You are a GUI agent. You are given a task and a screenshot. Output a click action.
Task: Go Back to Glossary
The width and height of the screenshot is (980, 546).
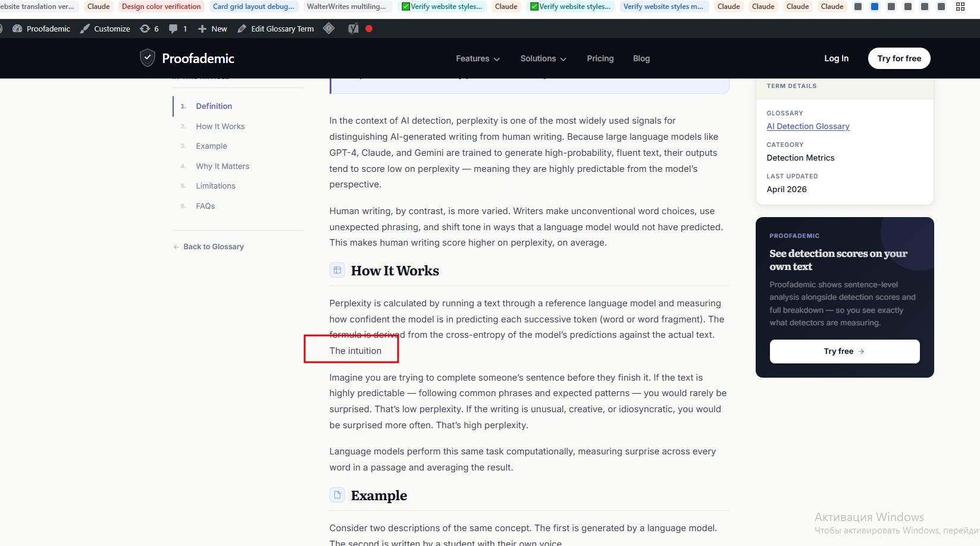209,247
